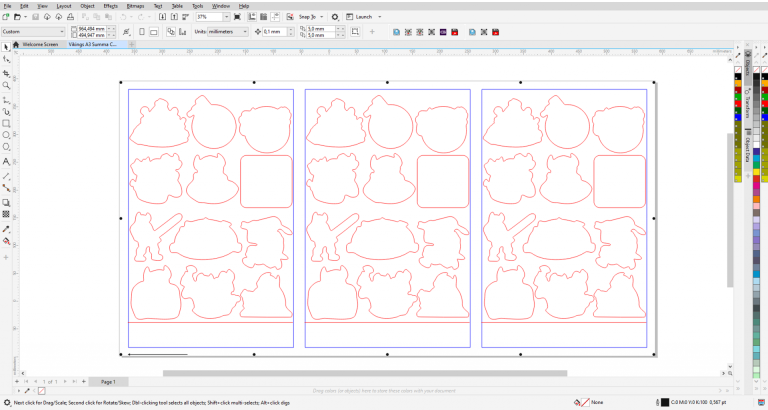The image size is (768, 410).
Task: Select the Zoom tool in the toolbox
Action: click(x=7, y=85)
